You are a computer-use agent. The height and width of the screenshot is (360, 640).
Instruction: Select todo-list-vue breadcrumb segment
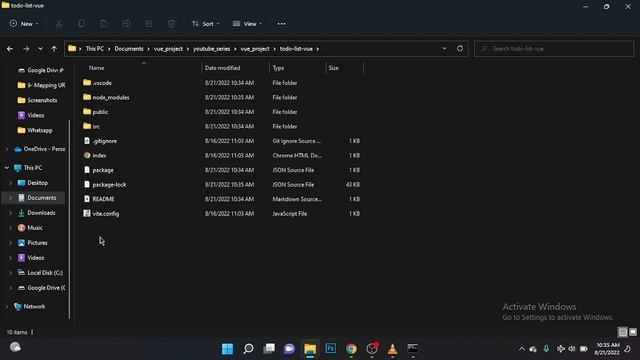pos(296,49)
